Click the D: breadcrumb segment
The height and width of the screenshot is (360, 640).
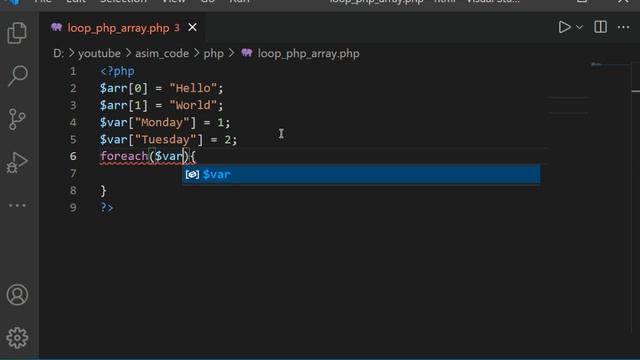point(58,53)
